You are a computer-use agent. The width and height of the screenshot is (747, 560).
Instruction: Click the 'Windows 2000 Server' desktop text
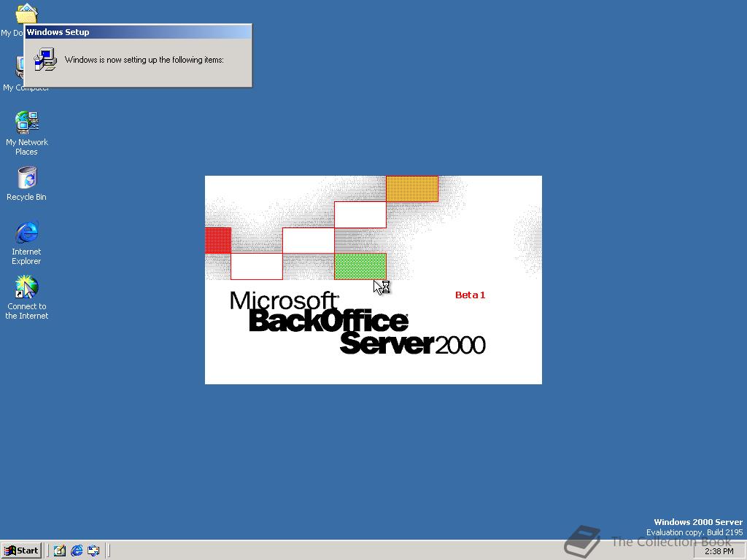coord(698,522)
